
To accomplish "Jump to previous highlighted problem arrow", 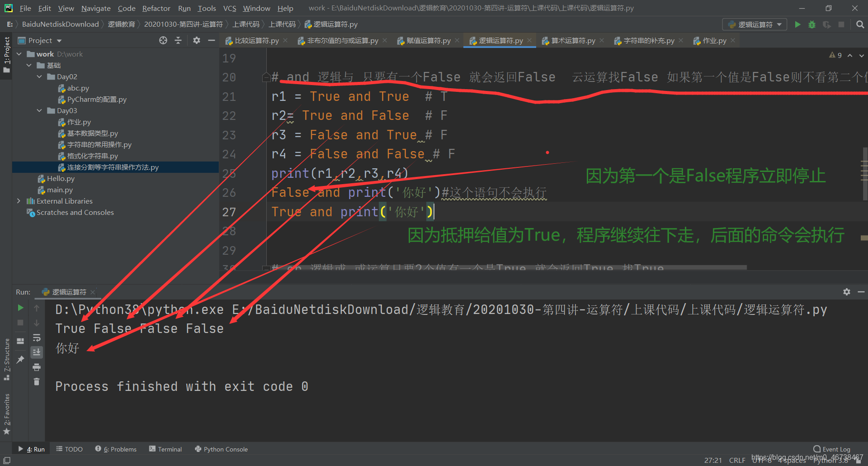I will pyautogui.click(x=850, y=55).
